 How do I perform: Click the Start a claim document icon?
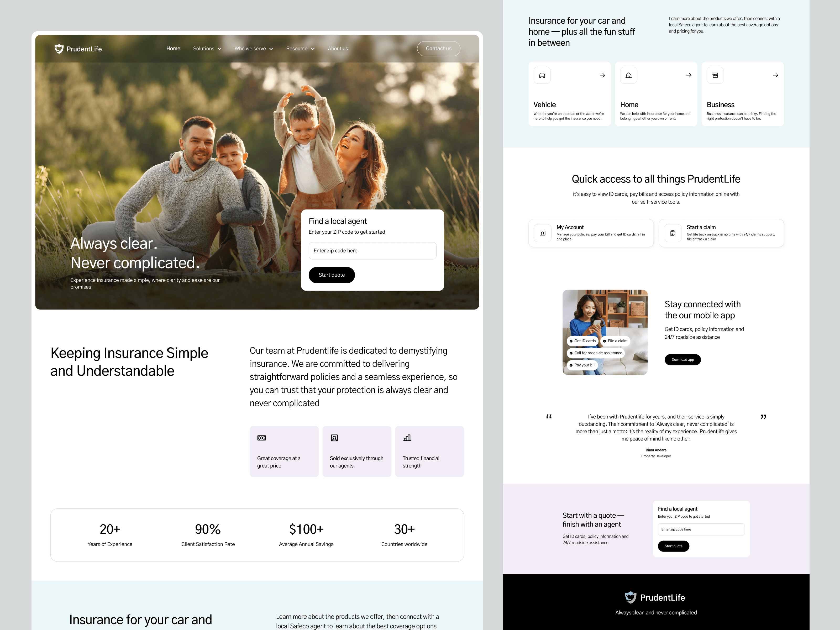click(x=673, y=233)
